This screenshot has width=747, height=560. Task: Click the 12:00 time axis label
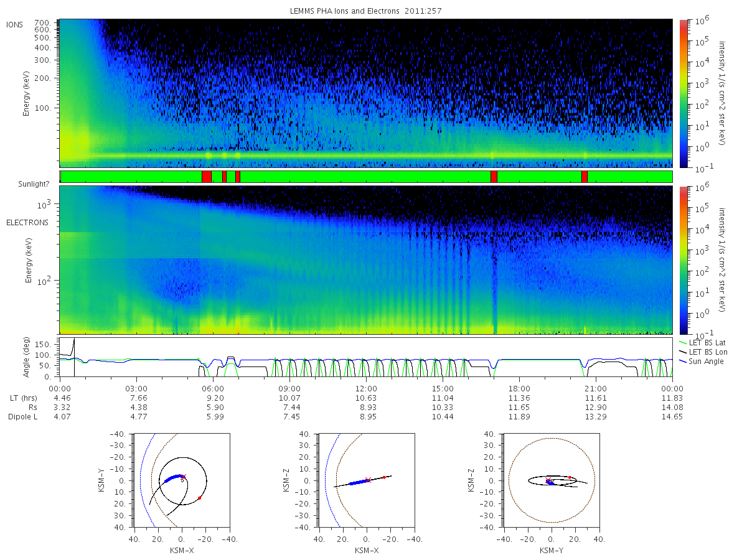(x=366, y=388)
